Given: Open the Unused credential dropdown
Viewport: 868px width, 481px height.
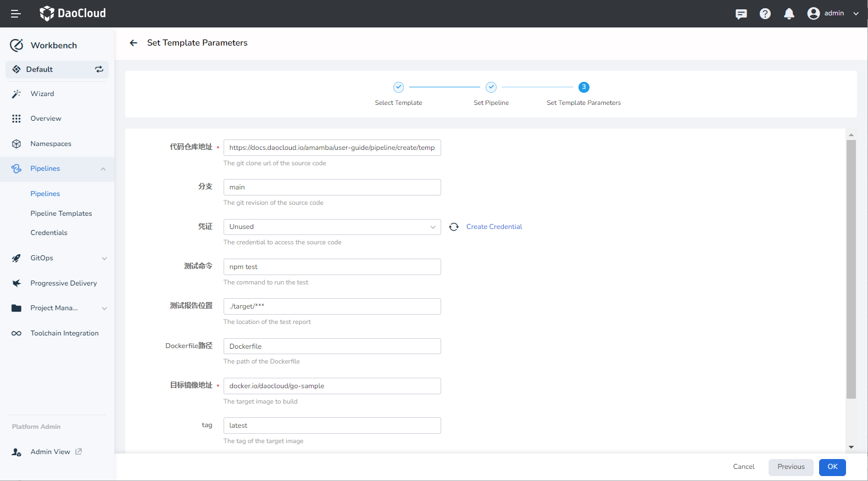Looking at the screenshot, I should point(332,227).
